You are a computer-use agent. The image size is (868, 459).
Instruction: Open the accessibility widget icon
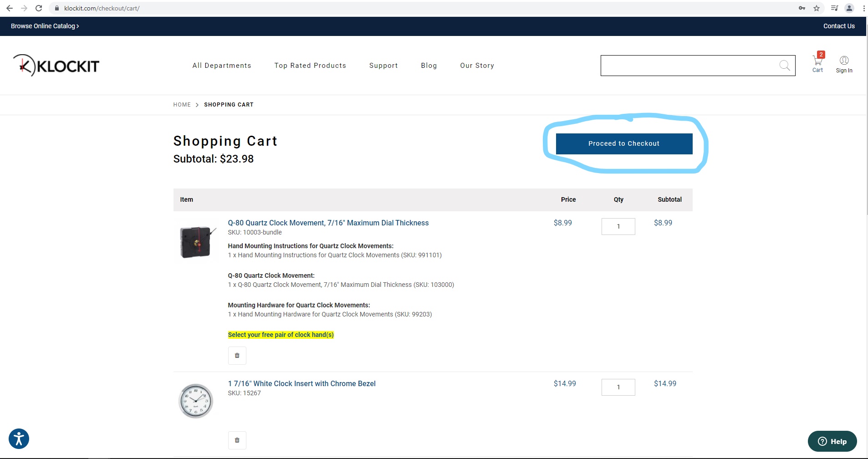pyautogui.click(x=19, y=439)
